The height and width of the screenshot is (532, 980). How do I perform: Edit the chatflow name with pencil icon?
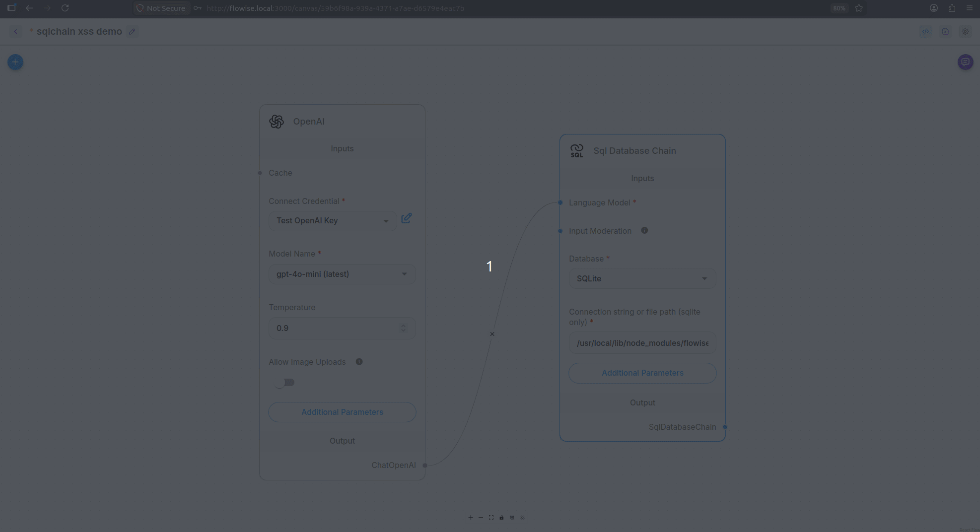[x=132, y=31]
